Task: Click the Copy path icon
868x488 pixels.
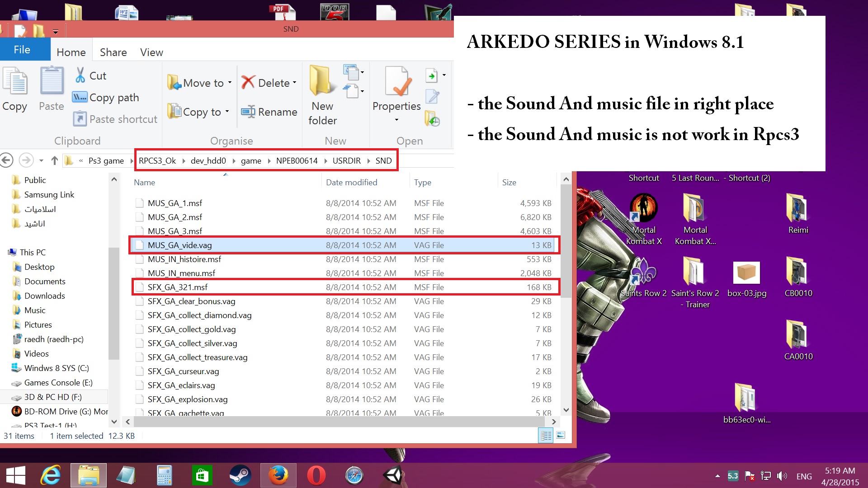Action: click(x=80, y=97)
